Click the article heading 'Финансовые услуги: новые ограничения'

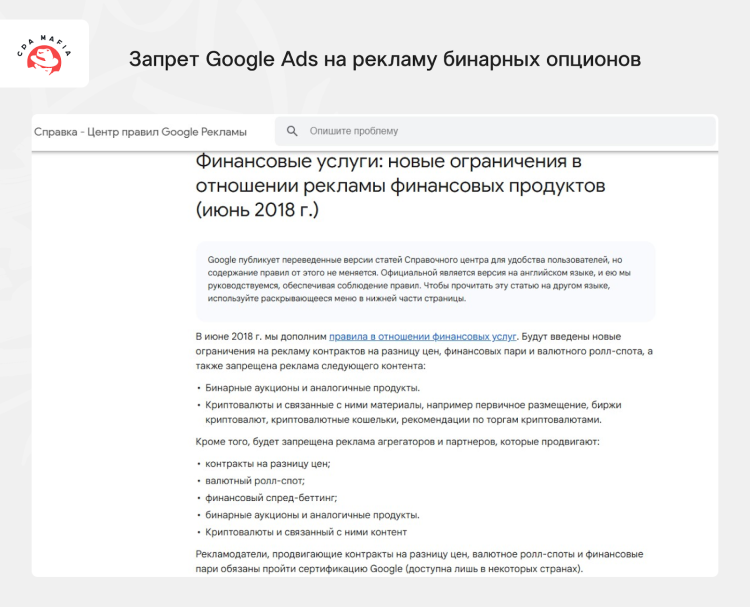[x=400, y=186]
